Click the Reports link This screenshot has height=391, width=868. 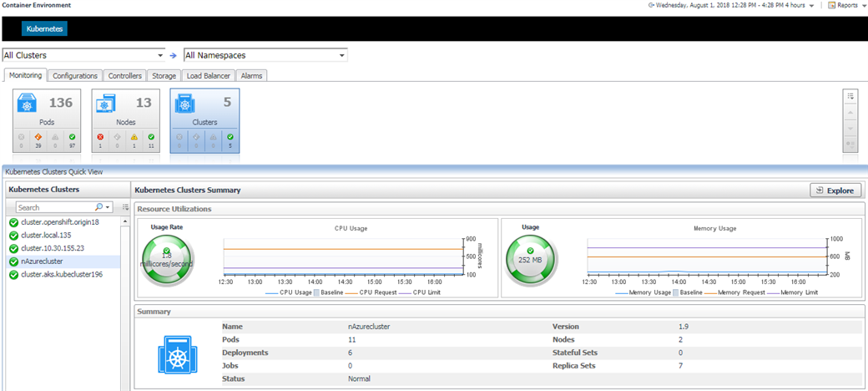(847, 5)
